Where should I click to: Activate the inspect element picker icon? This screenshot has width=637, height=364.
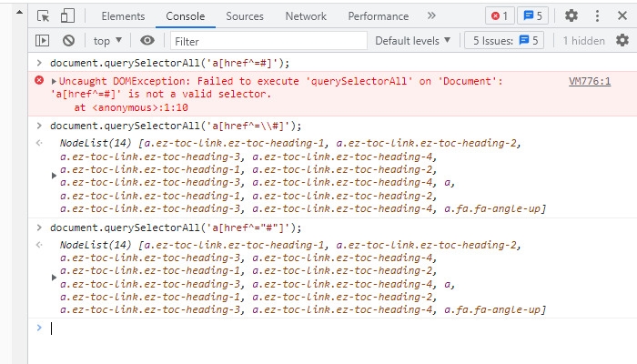tap(44, 15)
